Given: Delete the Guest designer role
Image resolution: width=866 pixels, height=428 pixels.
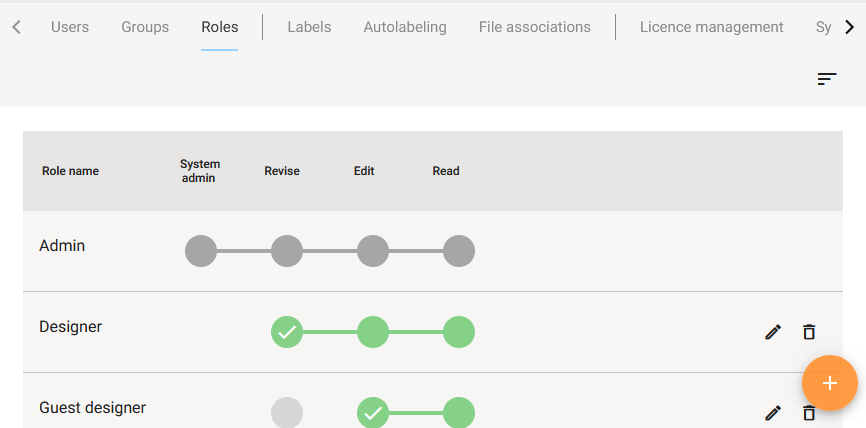Looking at the screenshot, I should (x=809, y=413).
